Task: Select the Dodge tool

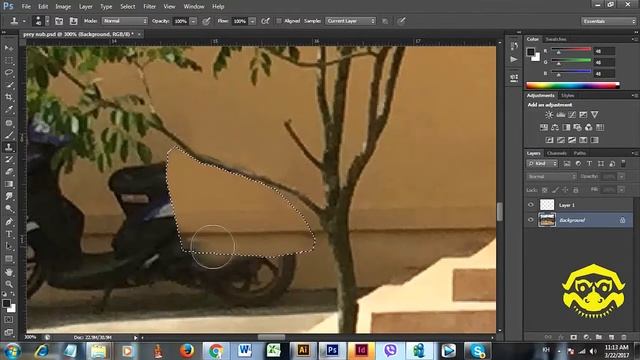Action: coord(9,209)
